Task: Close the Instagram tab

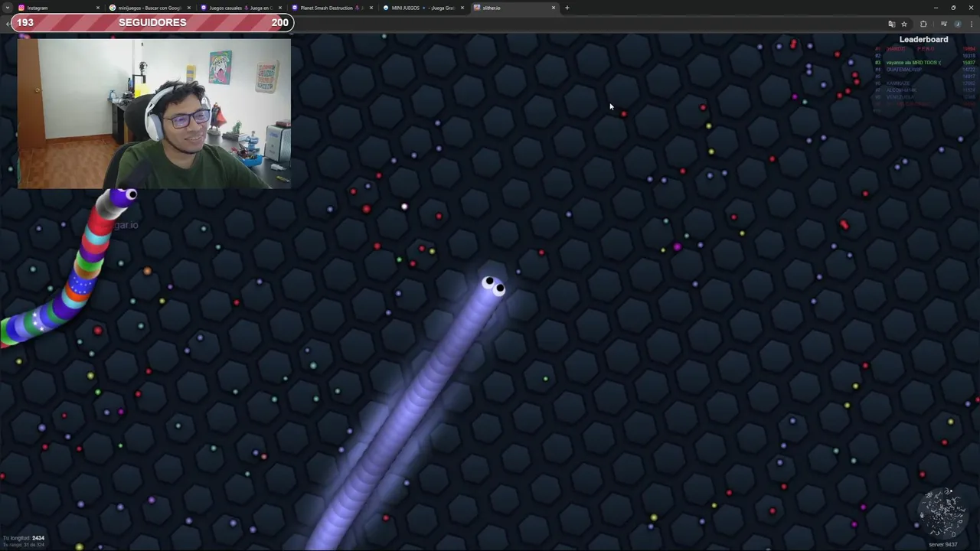Action: 98,8
